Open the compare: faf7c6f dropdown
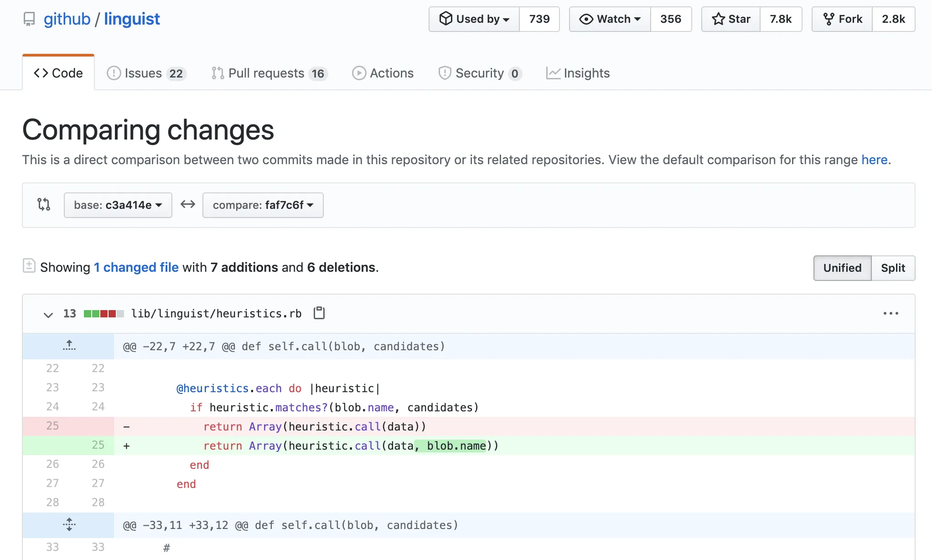This screenshot has width=932, height=560. point(263,205)
